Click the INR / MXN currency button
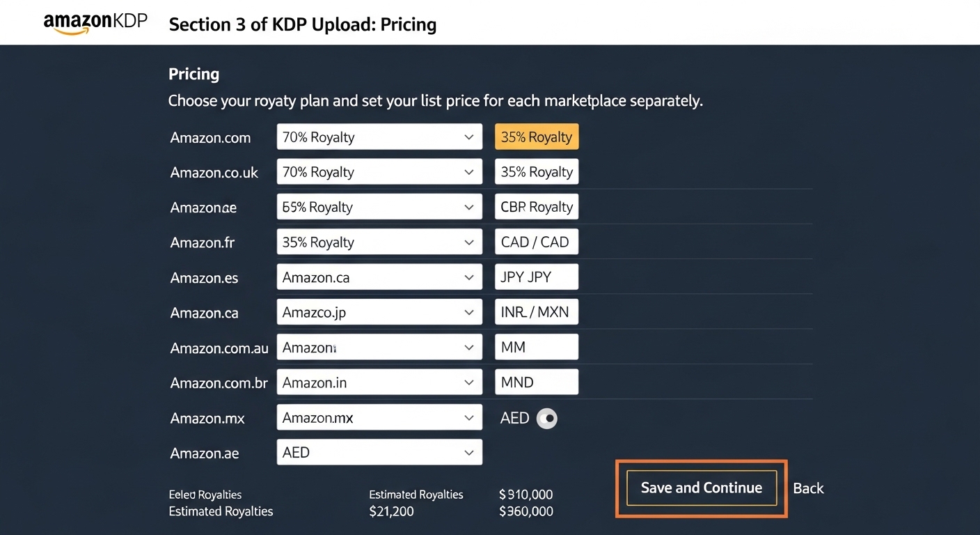Image resolution: width=980 pixels, height=535 pixels. point(536,311)
